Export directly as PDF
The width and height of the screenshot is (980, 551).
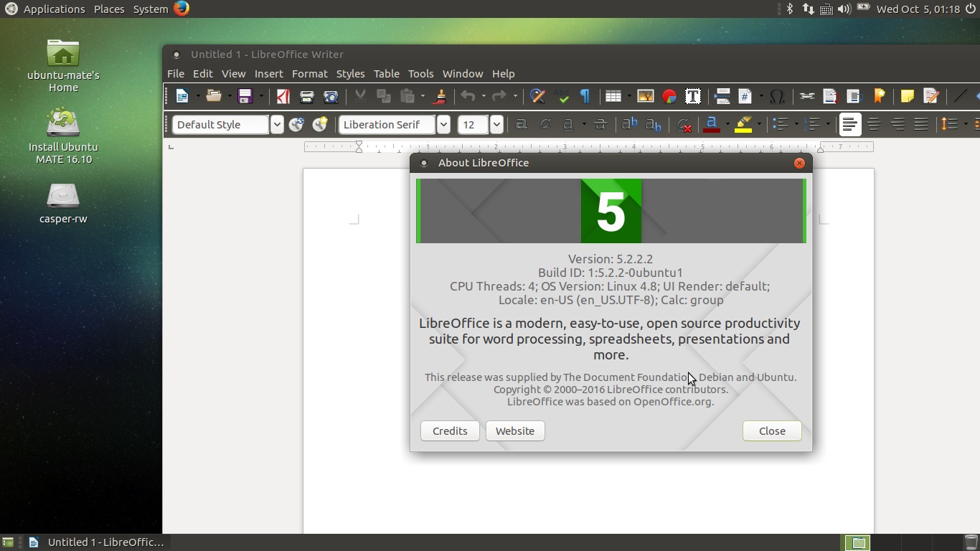[x=283, y=96]
